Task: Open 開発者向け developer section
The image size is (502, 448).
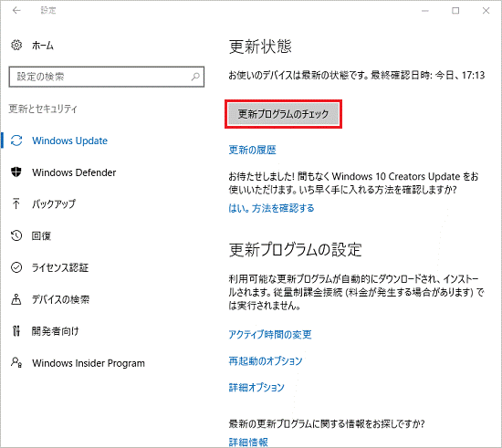Action: (55, 331)
